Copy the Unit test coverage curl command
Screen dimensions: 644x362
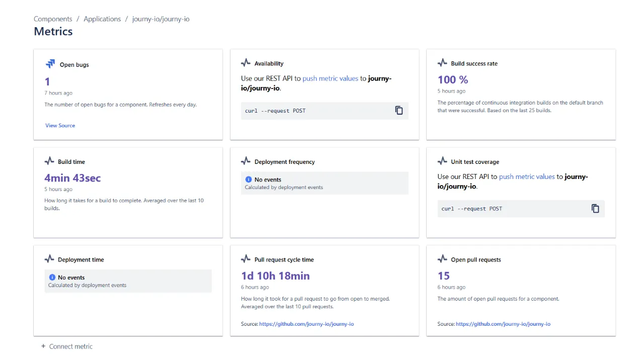(x=595, y=208)
